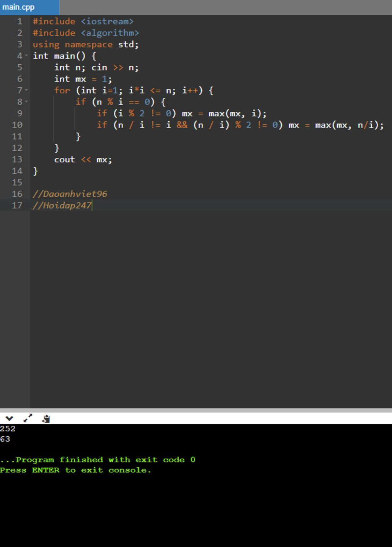Click line number 10 in the gutter
Screen dimensions: 392x547
(17, 125)
